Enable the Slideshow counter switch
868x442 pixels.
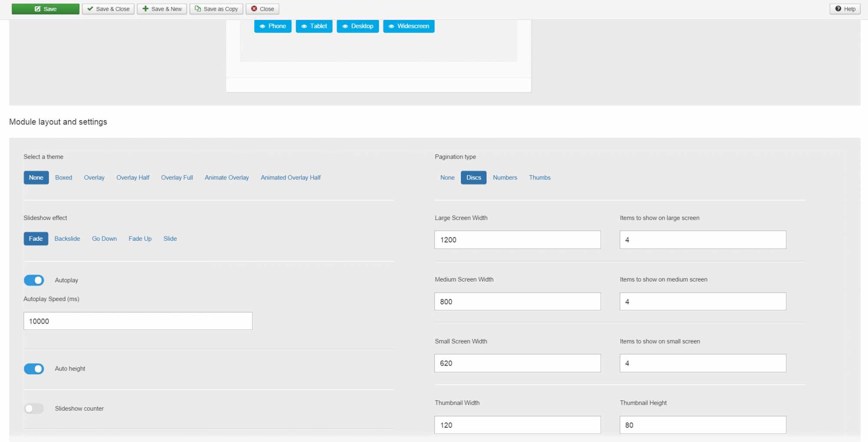[x=34, y=409]
